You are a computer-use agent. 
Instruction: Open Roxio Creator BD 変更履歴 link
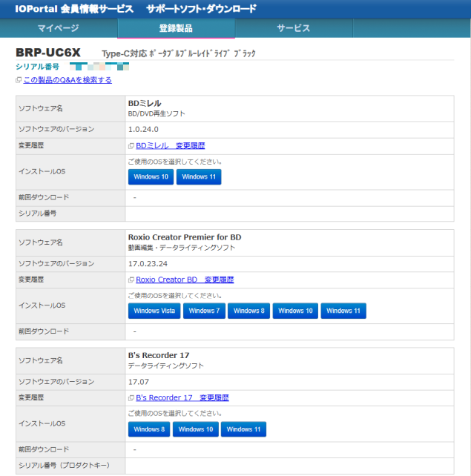point(185,280)
